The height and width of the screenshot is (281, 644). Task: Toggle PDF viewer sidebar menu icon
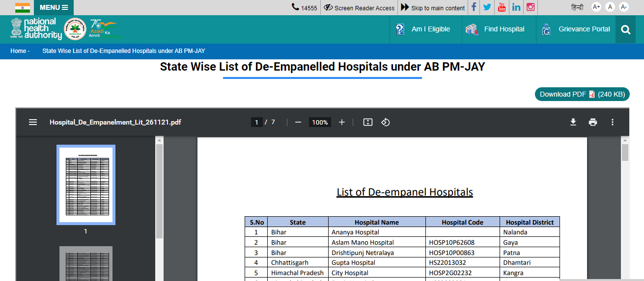[33, 122]
